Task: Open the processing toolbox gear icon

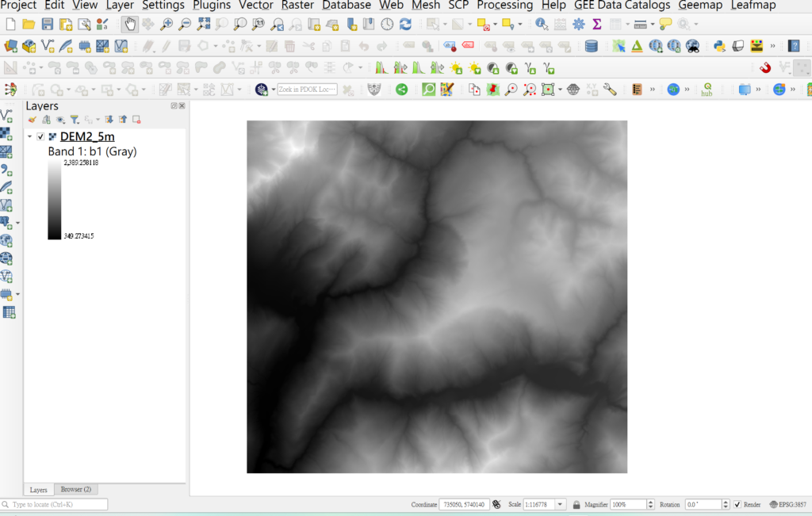Action: (579, 25)
